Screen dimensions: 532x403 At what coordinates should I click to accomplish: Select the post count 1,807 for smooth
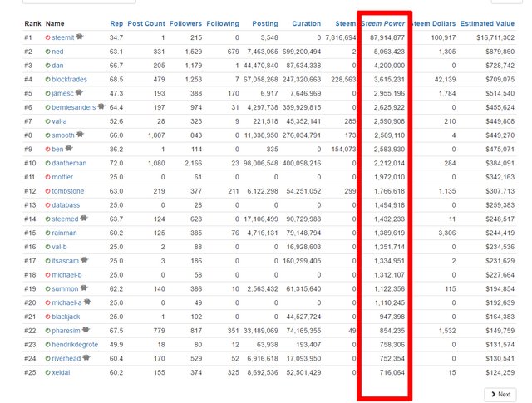click(156, 135)
